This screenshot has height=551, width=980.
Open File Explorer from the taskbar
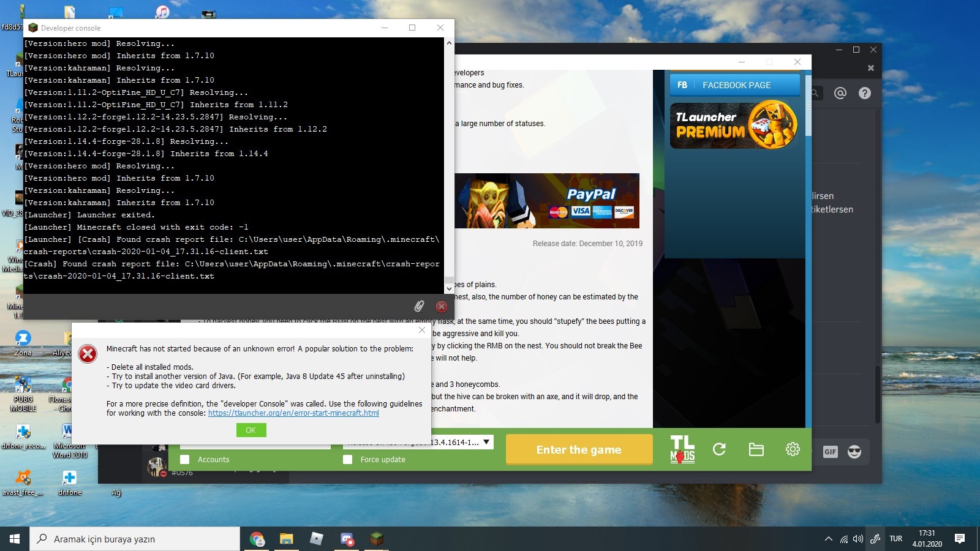tap(287, 539)
